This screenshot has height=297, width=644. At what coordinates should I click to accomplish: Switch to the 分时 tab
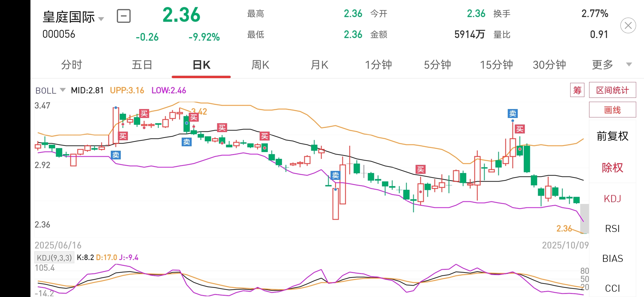point(72,65)
